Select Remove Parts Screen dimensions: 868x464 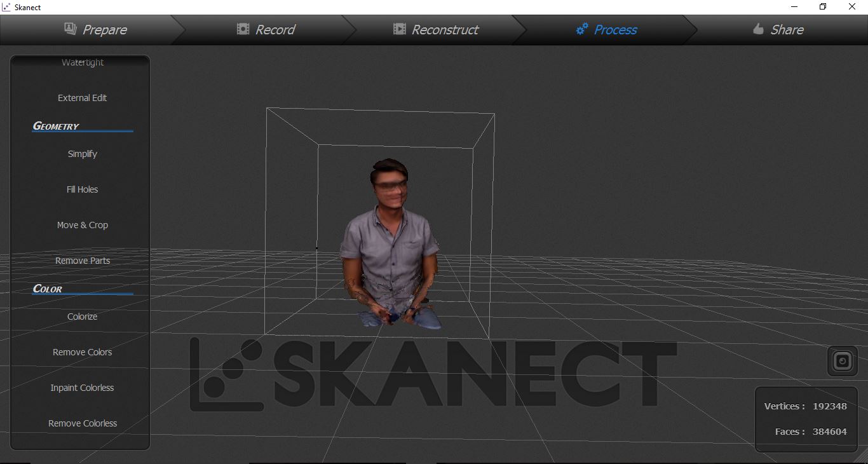click(x=82, y=261)
